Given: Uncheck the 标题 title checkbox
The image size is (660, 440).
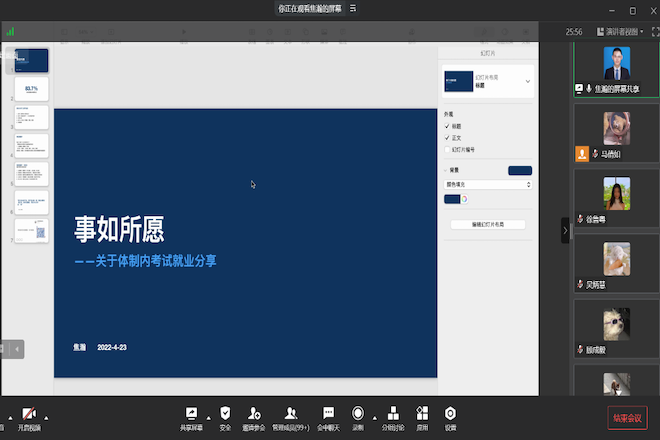Looking at the screenshot, I should 447,127.
